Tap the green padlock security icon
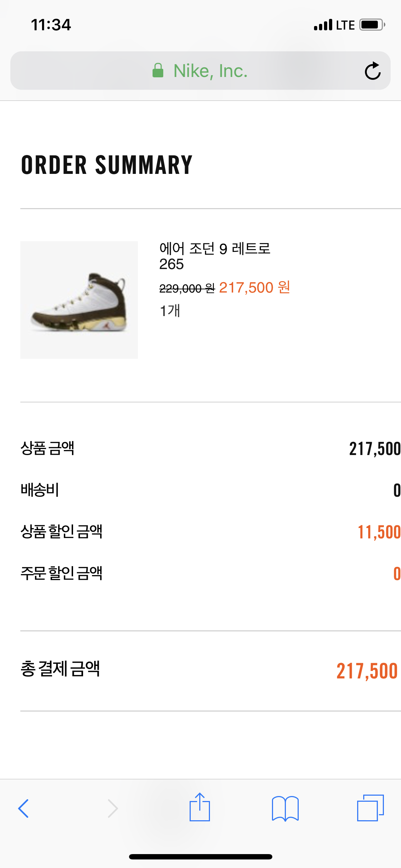Screen dimensions: 401x868 click(158, 71)
